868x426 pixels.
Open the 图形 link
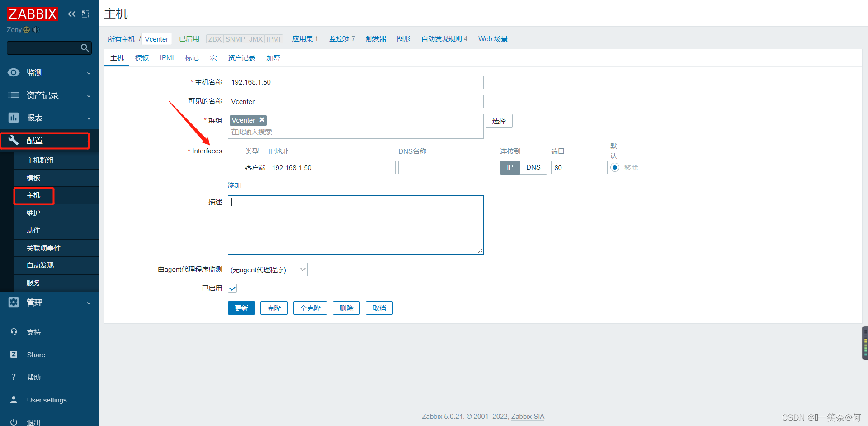(404, 39)
